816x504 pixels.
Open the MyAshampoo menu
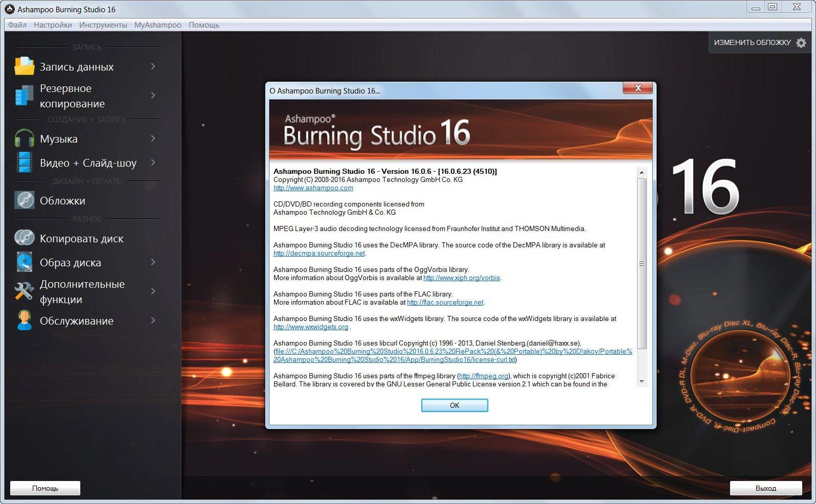pyautogui.click(x=157, y=25)
